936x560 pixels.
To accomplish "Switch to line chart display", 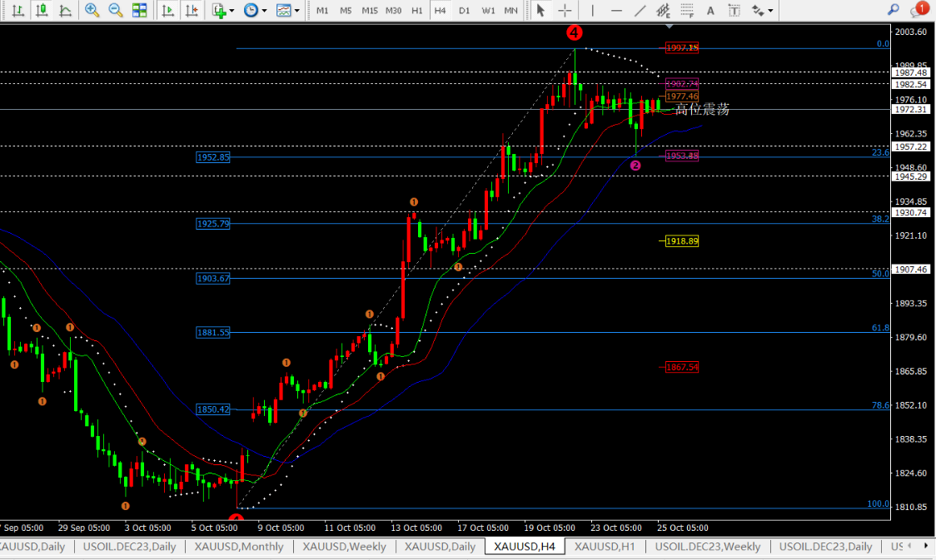I will coord(65,10).
